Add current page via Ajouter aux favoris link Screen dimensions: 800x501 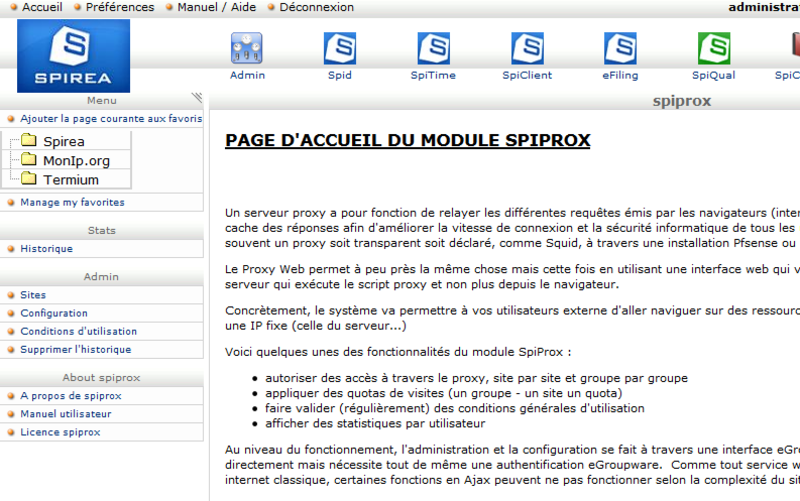click(111, 118)
